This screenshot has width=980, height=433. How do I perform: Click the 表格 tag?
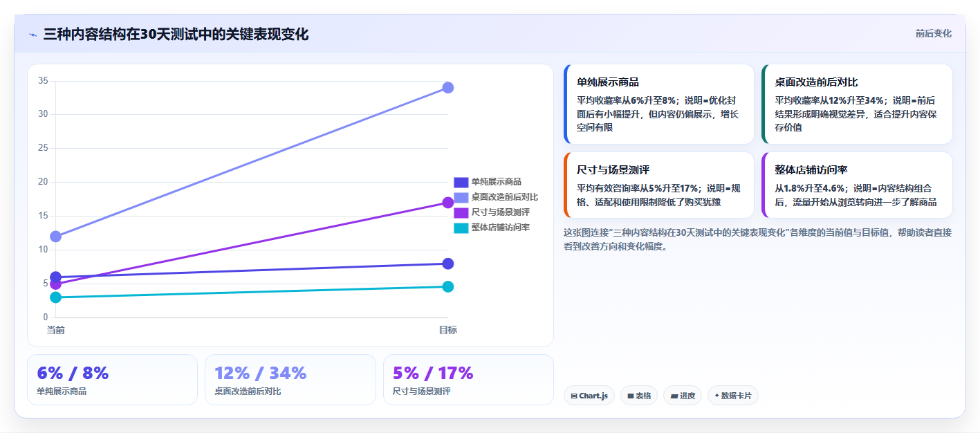639,396
